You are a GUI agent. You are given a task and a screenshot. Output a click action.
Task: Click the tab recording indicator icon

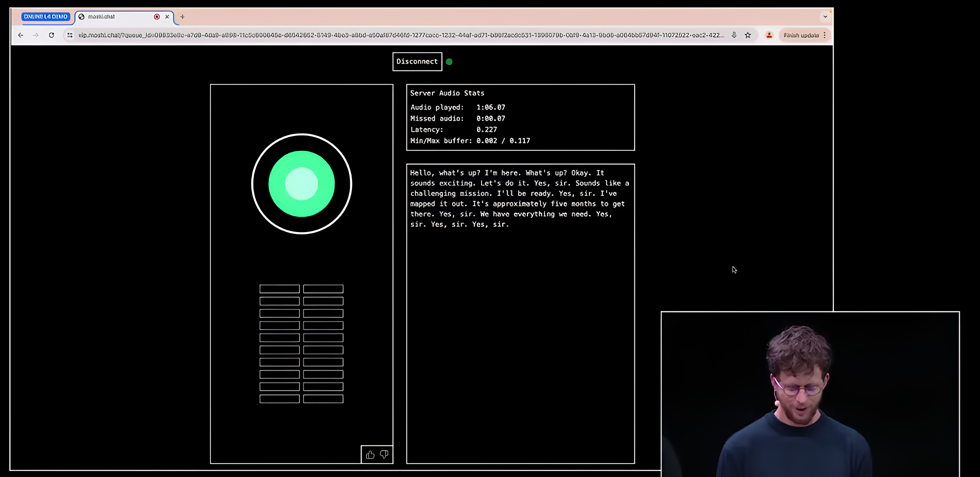(x=157, y=17)
